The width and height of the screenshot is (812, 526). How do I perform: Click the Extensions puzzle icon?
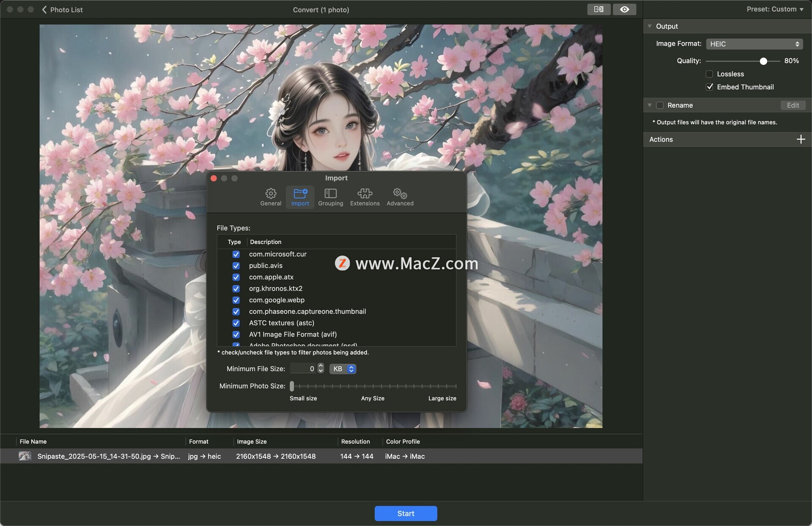(x=365, y=193)
